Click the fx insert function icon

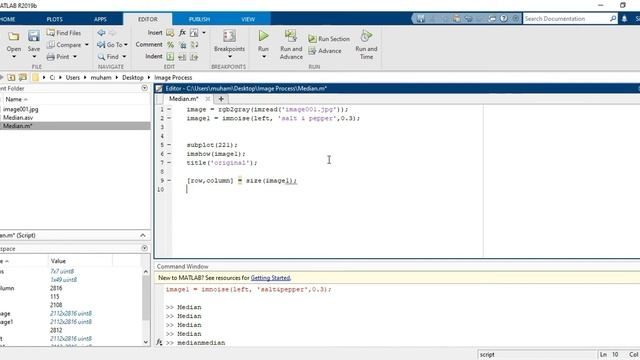click(182, 33)
